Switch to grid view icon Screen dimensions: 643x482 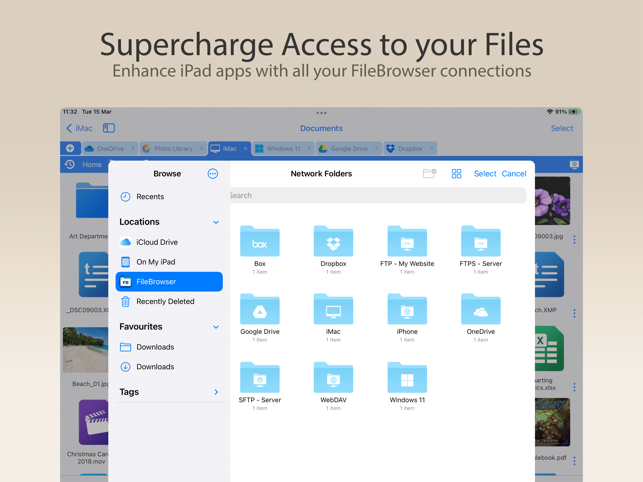(x=456, y=174)
